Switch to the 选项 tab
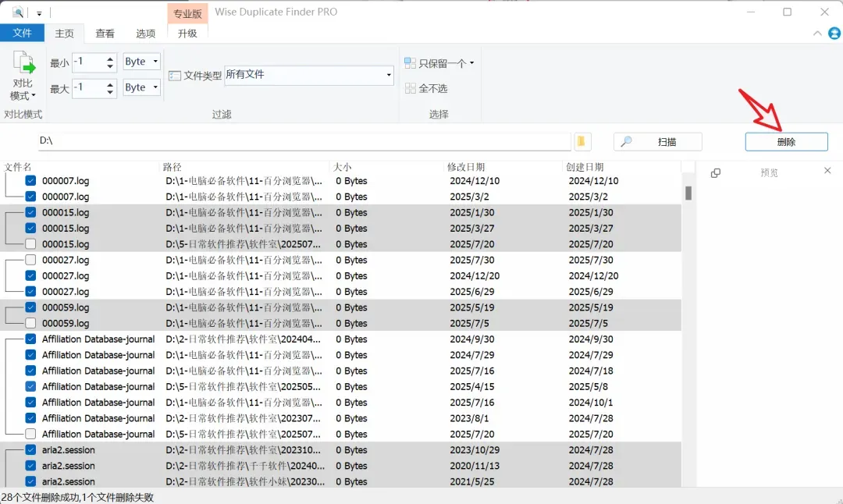This screenshot has height=504, width=843. click(145, 34)
